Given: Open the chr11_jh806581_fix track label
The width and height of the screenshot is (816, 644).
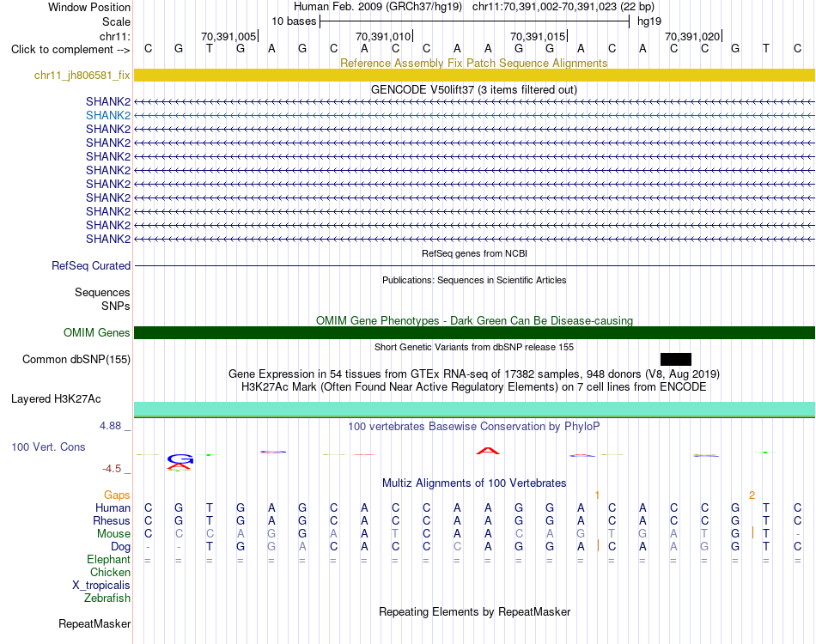Looking at the screenshot, I should tap(82, 75).
